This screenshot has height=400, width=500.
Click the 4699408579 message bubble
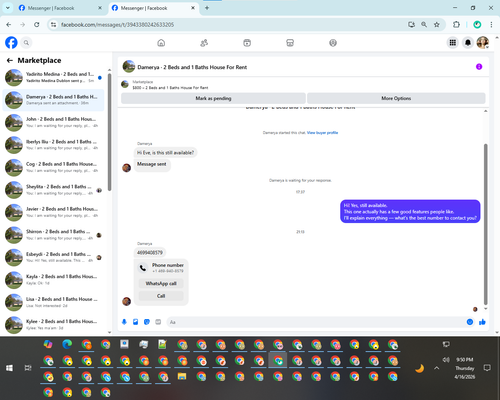(150, 252)
